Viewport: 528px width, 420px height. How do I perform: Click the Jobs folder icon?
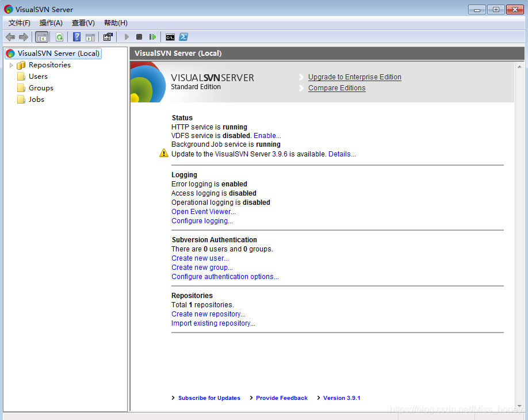(x=21, y=100)
